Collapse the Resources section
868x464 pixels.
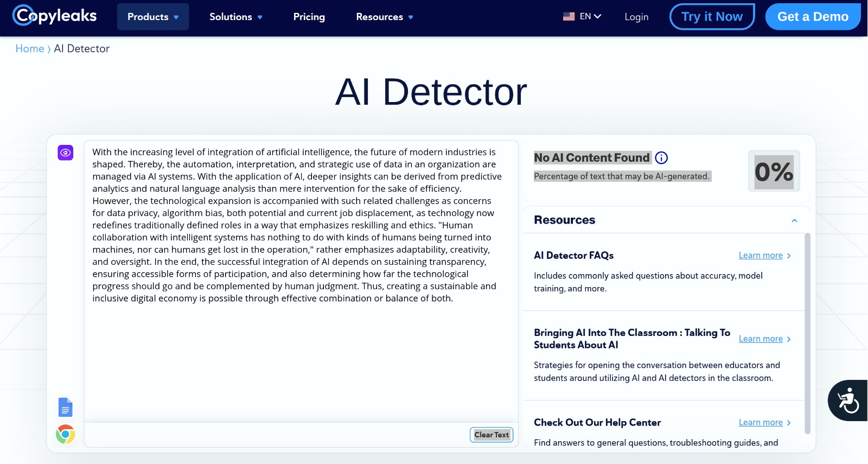point(794,220)
